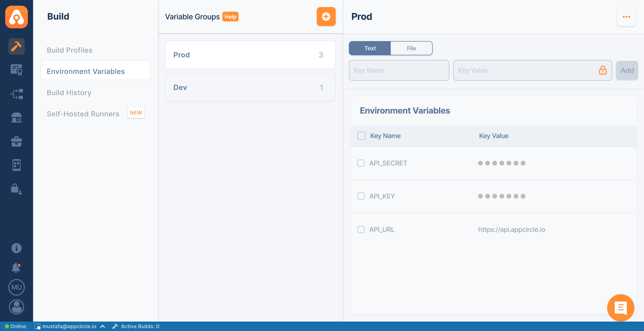Screen dimensions: 644x331
Task: Click mustafa@appcircle.io in status bar
Action: (x=69, y=326)
